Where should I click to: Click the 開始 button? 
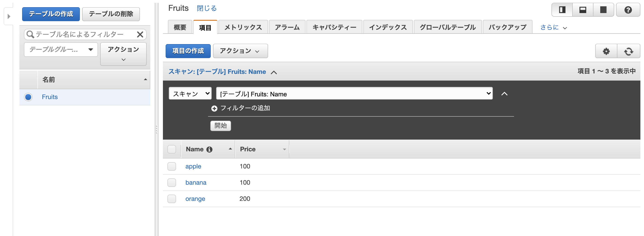(x=220, y=126)
